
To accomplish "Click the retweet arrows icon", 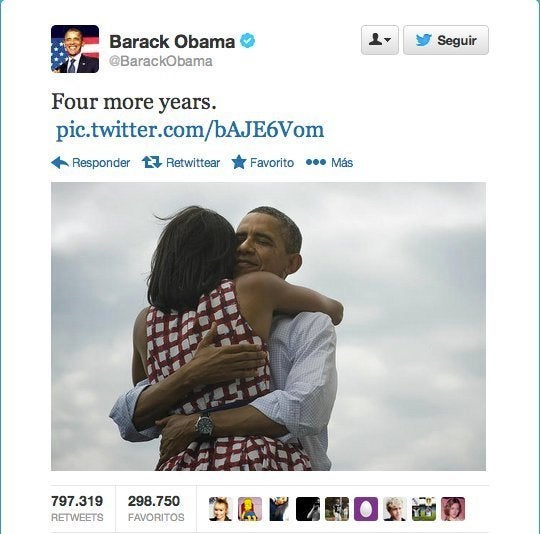I will coord(152,162).
